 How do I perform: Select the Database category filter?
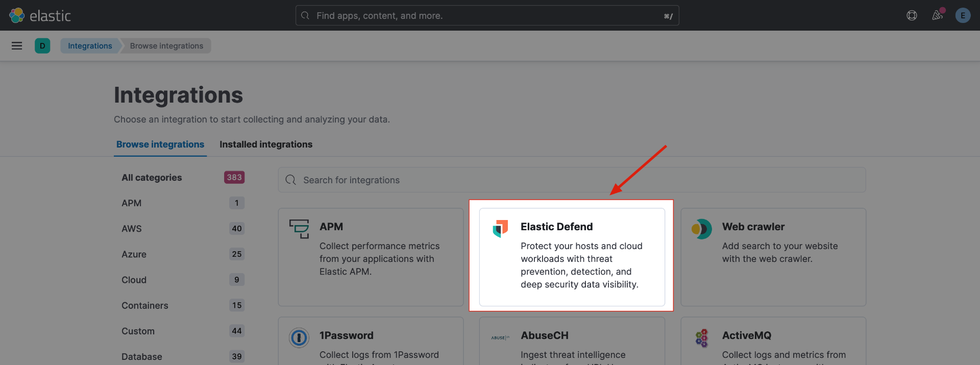(142, 356)
